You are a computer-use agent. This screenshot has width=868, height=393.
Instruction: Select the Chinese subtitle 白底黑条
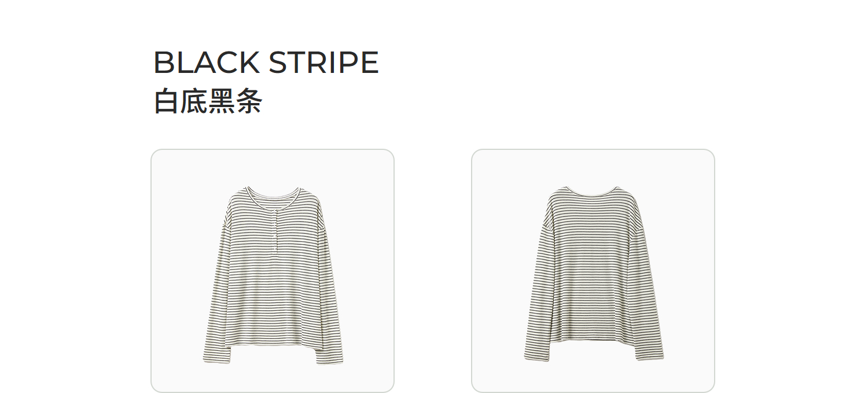click(x=208, y=102)
